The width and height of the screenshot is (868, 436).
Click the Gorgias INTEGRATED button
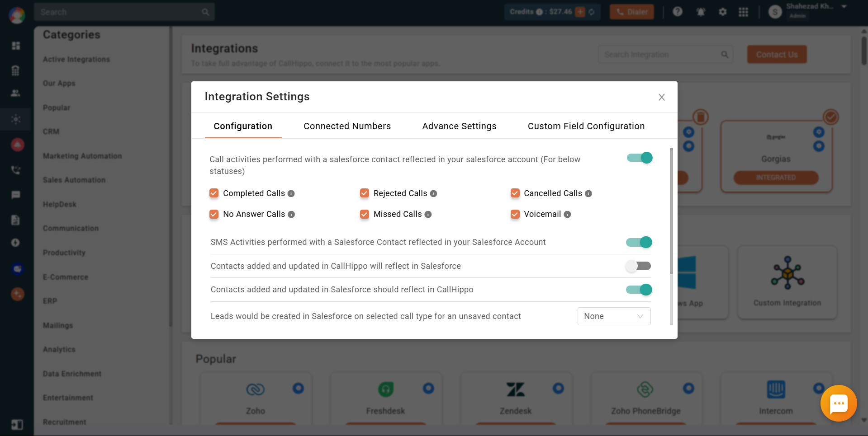(x=776, y=178)
